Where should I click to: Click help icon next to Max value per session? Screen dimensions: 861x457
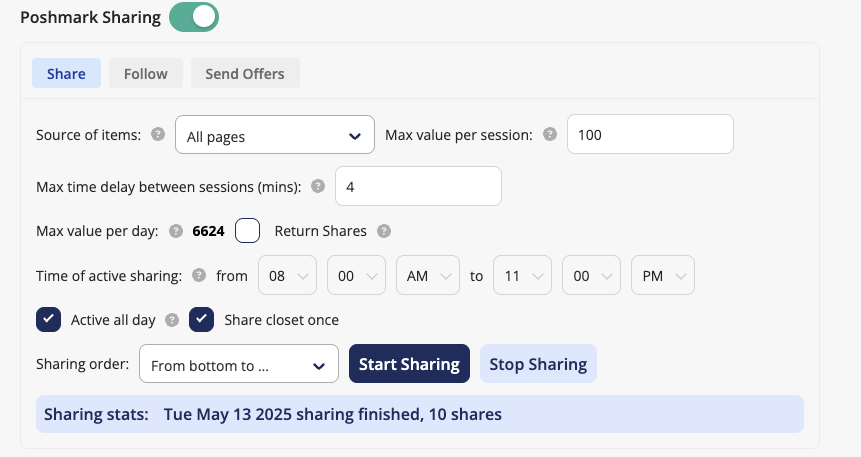[549, 135]
